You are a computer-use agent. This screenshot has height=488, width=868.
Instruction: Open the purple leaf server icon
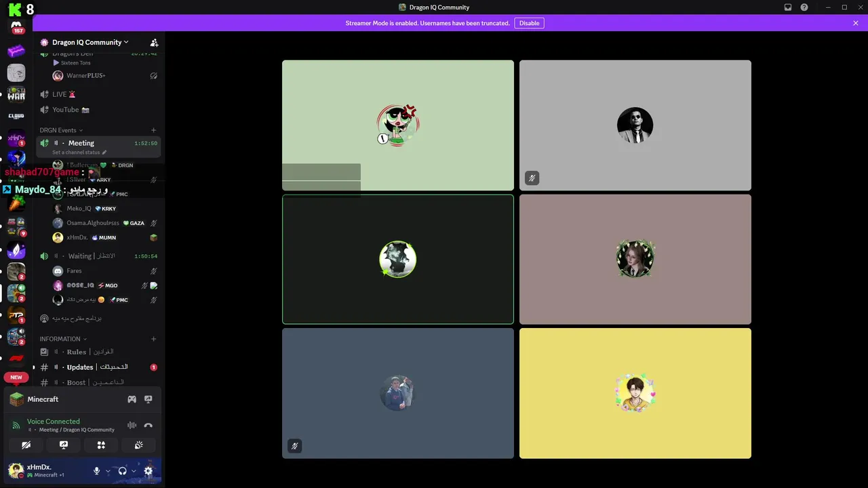click(16, 250)
